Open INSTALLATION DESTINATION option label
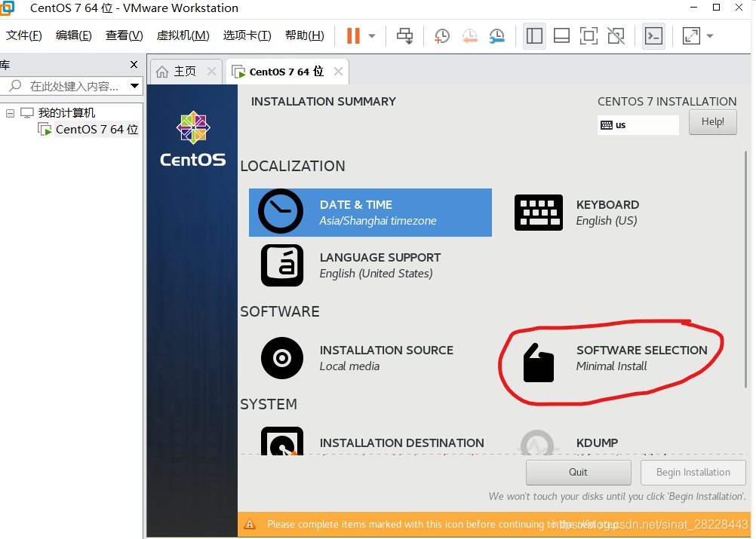Image resolution: width=756 pixels, height=539 pixels. 401,443
